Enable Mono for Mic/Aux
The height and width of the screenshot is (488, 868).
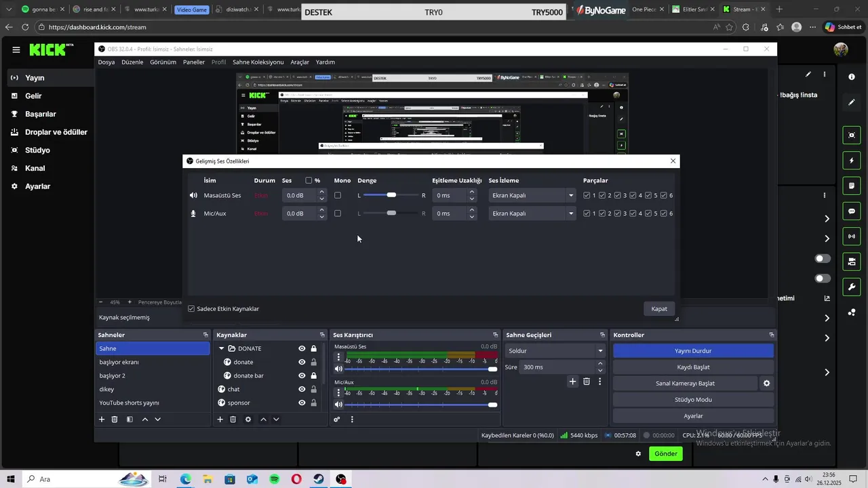click(x=338, y=213)
